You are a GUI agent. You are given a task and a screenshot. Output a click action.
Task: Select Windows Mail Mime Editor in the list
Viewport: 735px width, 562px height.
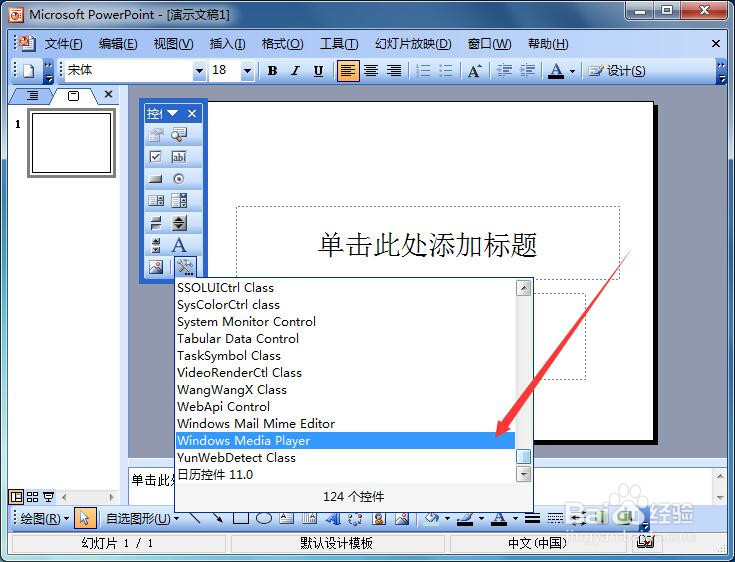pos(345,424)
